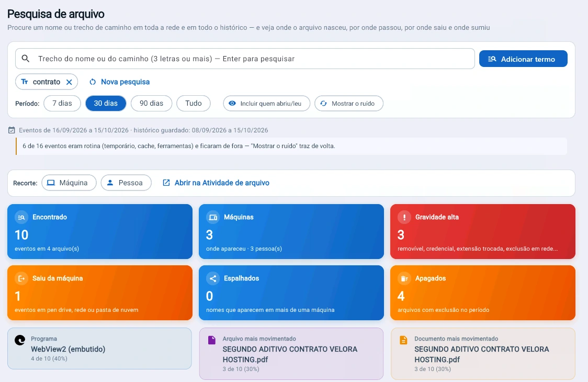Click the exclamation icon on Gravidade alta
The width and height of the screenshot is (588, 382).
pyautogui.click(x=404, y=217)
